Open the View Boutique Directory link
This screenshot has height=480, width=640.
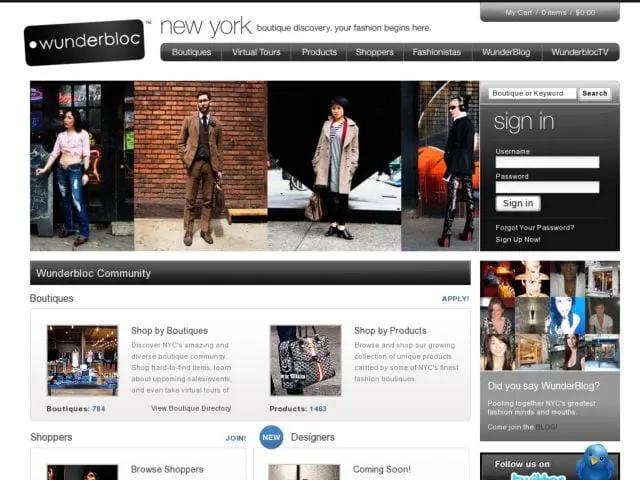coord(191,408)
